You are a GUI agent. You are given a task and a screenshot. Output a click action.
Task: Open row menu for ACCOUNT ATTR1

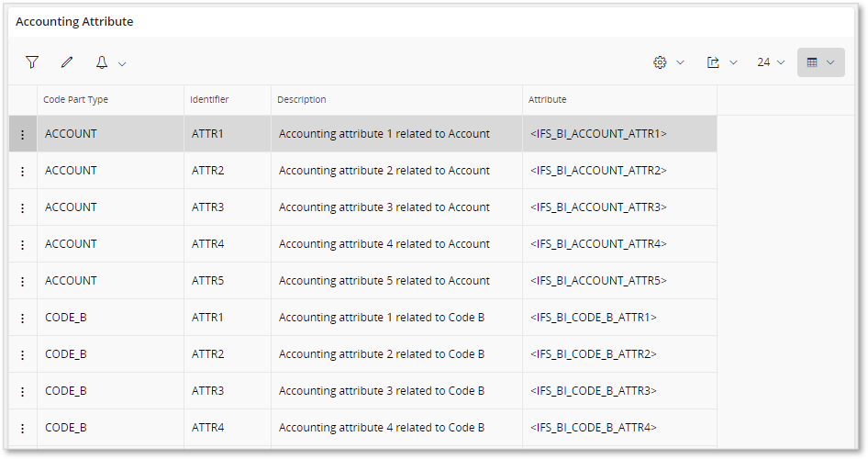click(23, 134)
